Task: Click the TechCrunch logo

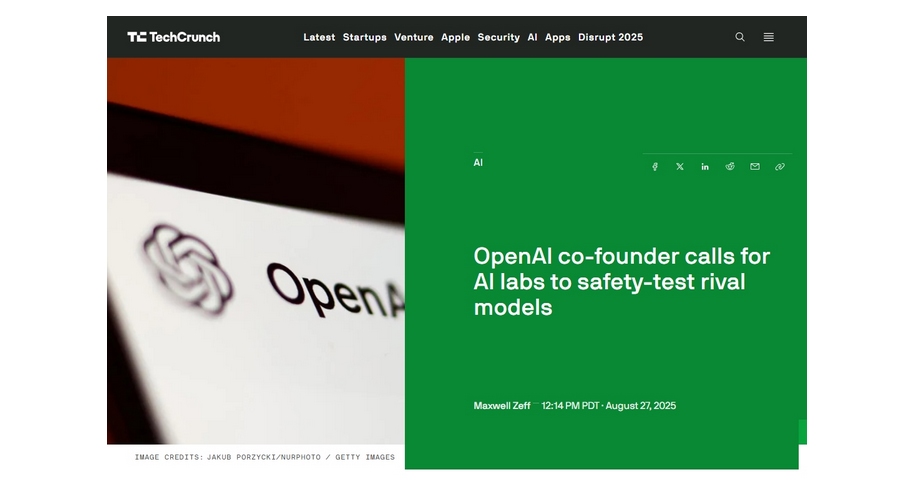Action: tap(174, 37)
